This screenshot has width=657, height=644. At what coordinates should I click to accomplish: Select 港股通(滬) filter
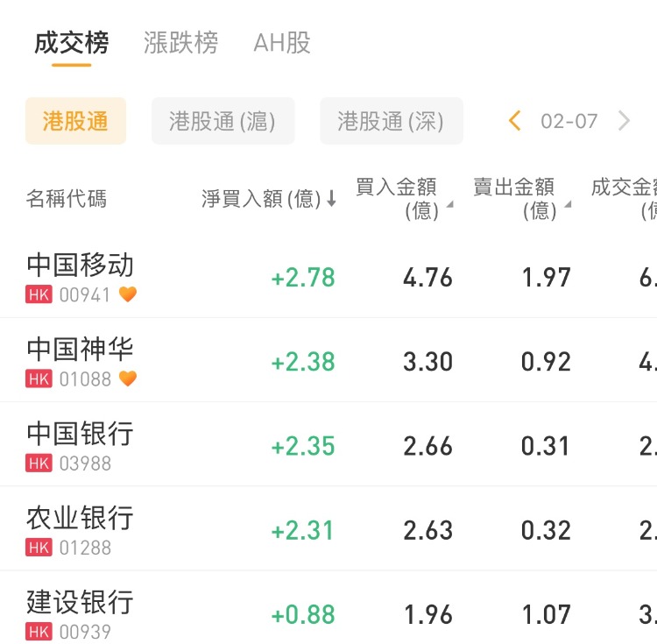tap(223, 121)
